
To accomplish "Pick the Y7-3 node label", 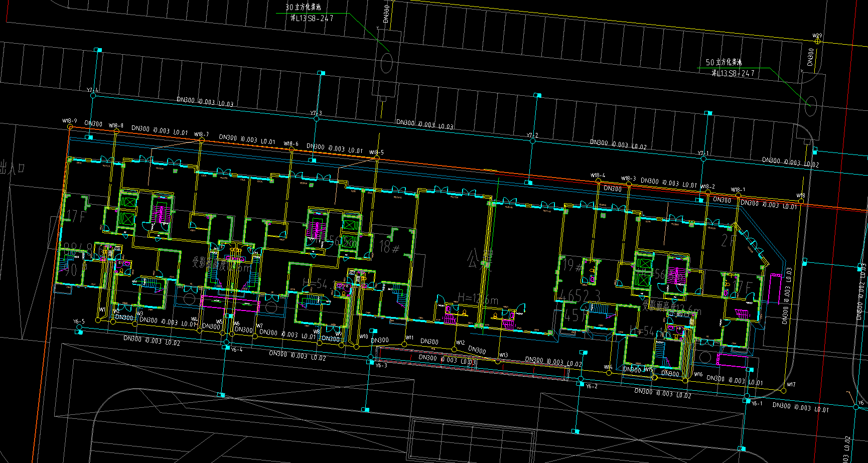I will tap(316, 113).
